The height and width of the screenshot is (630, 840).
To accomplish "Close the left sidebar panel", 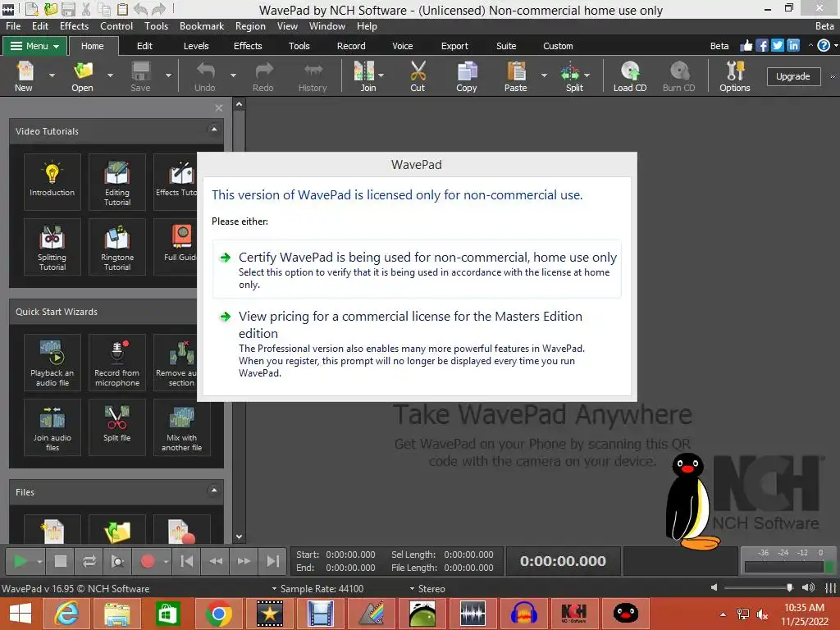I will point(218,108).
